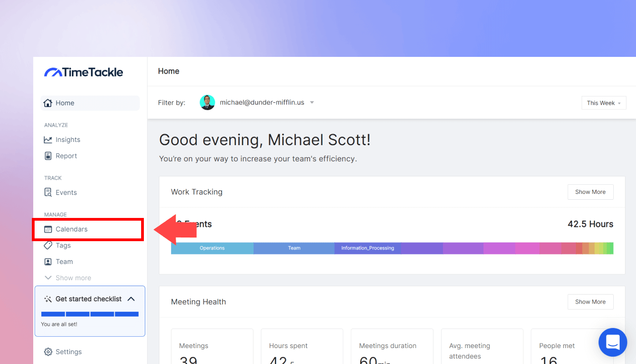Click the Hours spent stat card

pyautogui.click(x=302, y=346)
